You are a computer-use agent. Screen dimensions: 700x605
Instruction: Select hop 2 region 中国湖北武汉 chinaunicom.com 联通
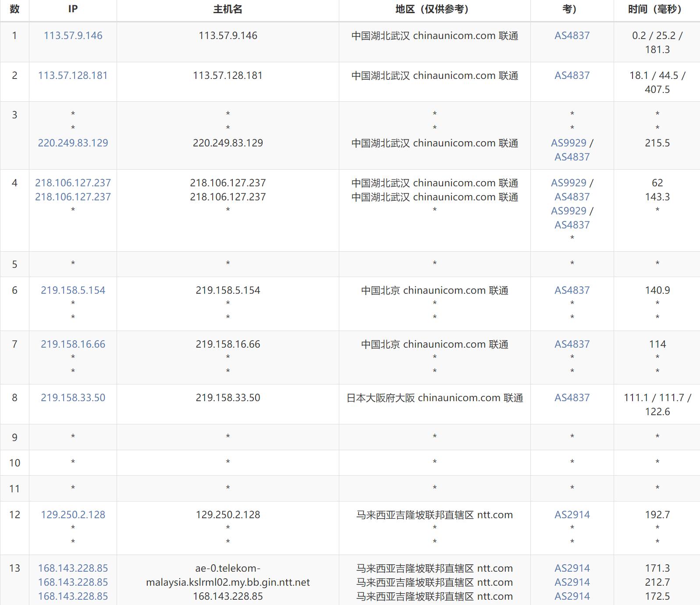pyautogui.click(x=434, y=75)
